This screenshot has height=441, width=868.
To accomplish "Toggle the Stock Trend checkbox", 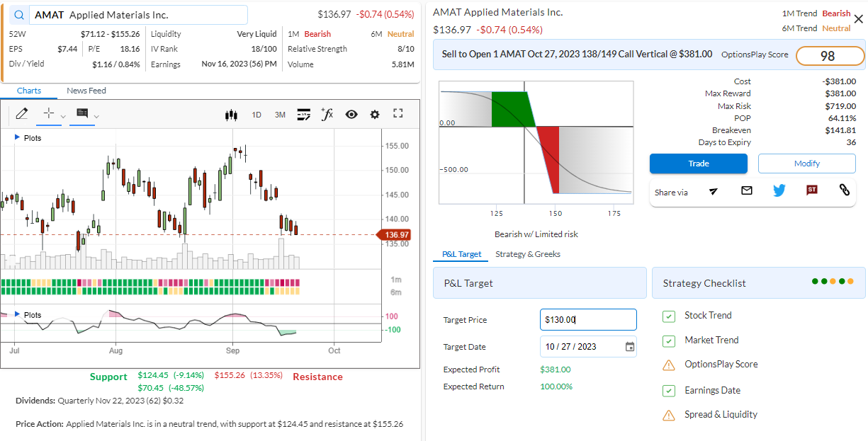I will [669, 316].
